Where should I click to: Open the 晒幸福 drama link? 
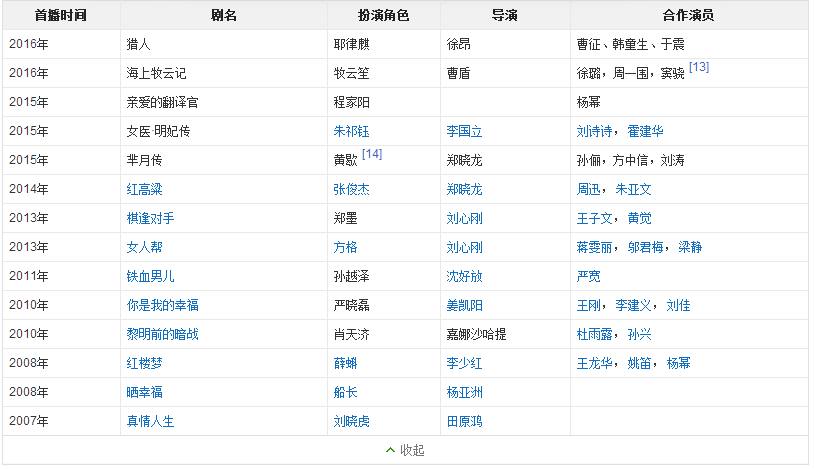144,393
